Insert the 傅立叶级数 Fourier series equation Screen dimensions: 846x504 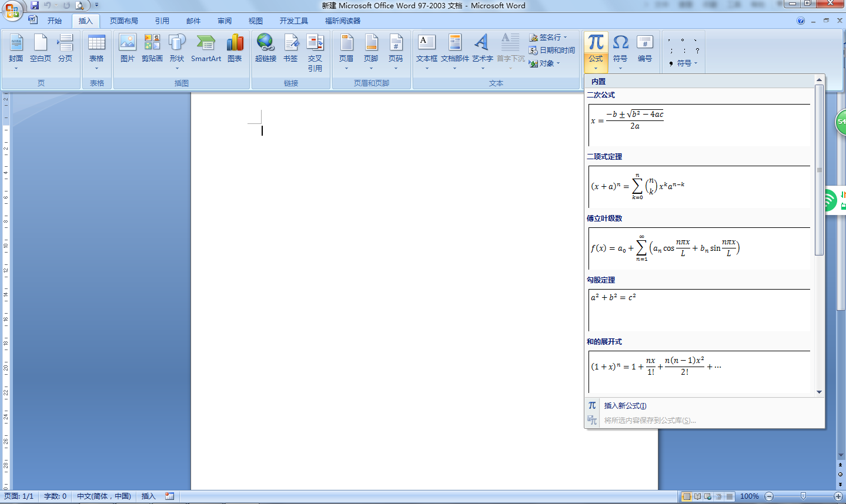699,248
